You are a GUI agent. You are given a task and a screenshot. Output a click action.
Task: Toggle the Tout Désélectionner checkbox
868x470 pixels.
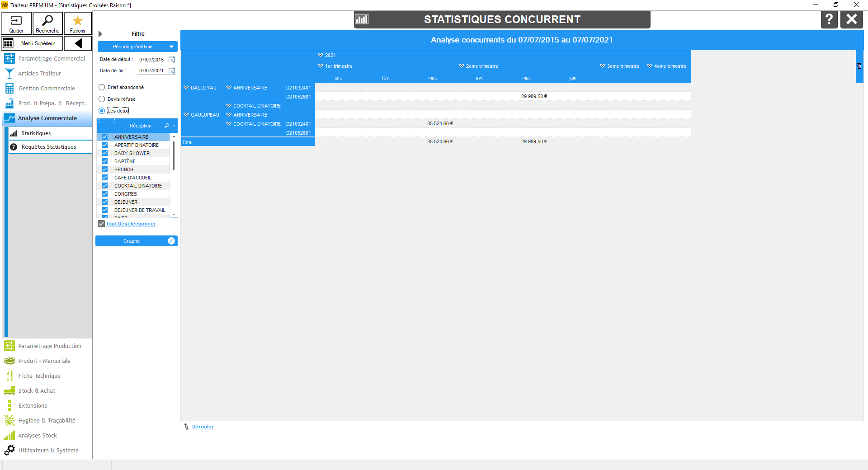tap(101, 224)
